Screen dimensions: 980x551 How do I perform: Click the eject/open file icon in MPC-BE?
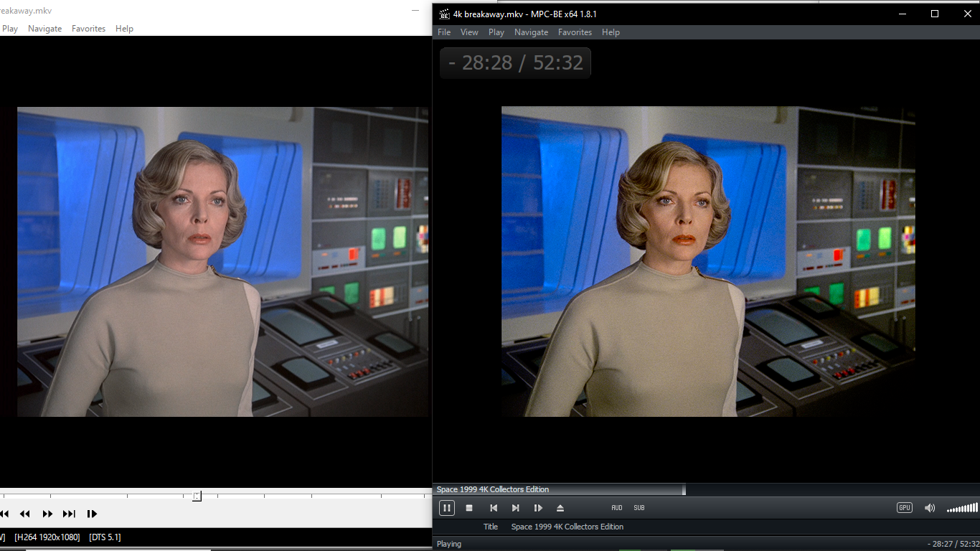560,508
